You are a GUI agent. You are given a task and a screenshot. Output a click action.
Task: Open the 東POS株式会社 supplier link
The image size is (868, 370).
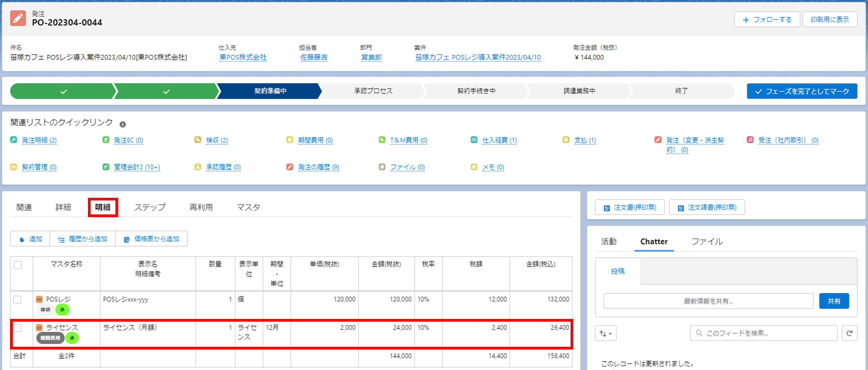point(243,57)
